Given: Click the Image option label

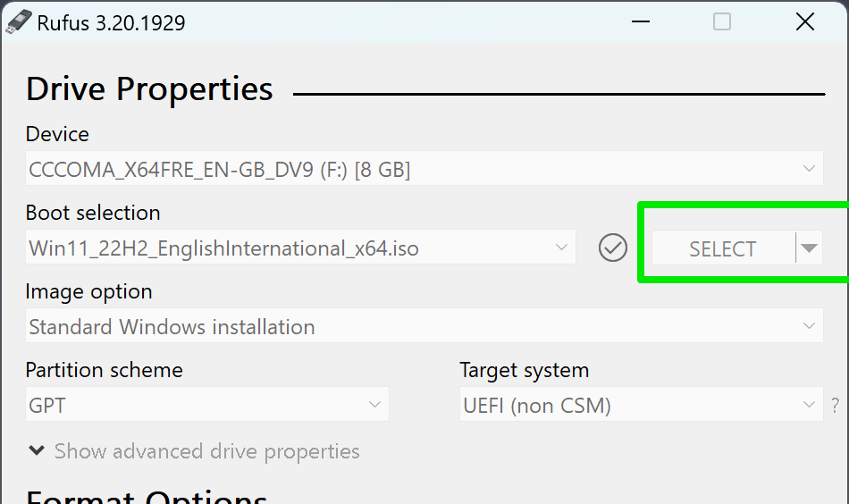Looking at the screenshot, I should tap(88, 291).
